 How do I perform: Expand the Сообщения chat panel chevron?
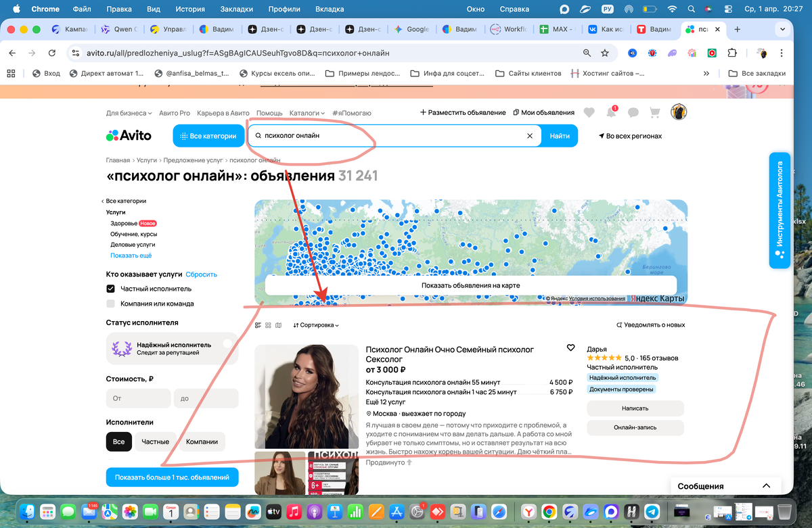(766, 486)
